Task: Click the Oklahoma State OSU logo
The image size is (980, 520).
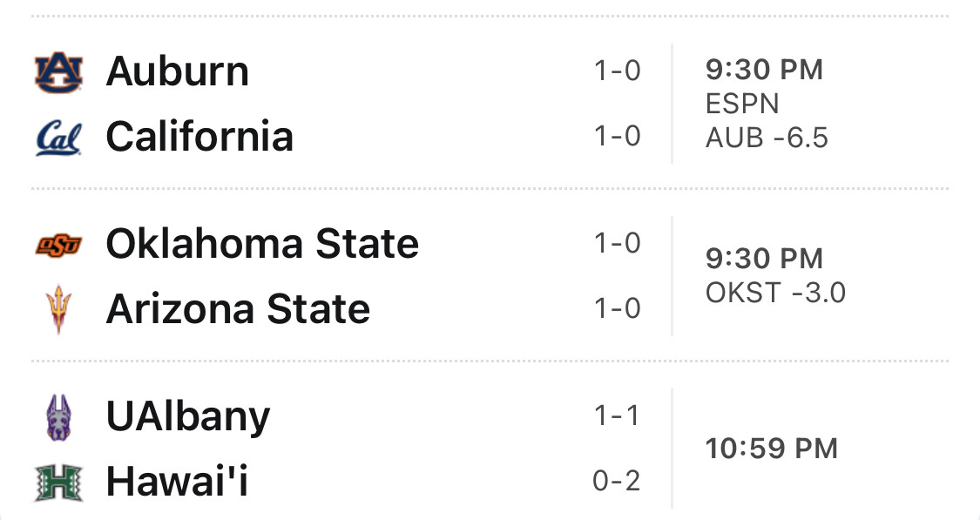Action: [58, 245]
